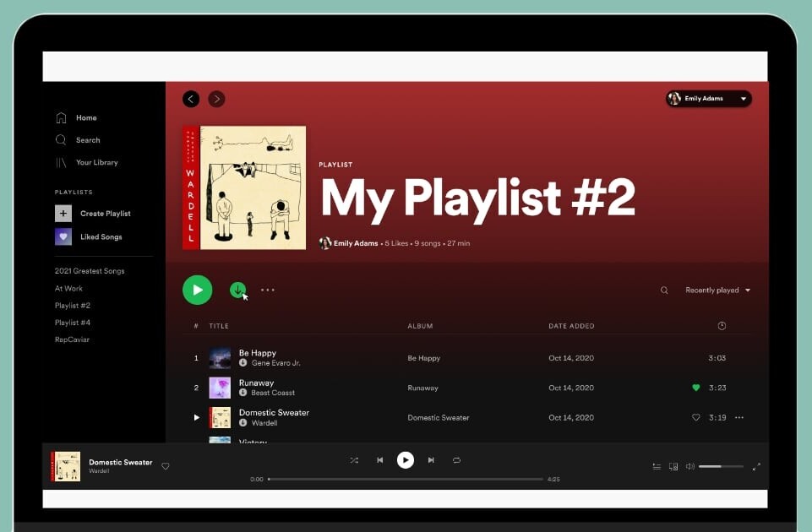The height and width of the screenshot is (532, 812).
Task: Open the Emily Adams account menu
Action: (x=708, y=99)
